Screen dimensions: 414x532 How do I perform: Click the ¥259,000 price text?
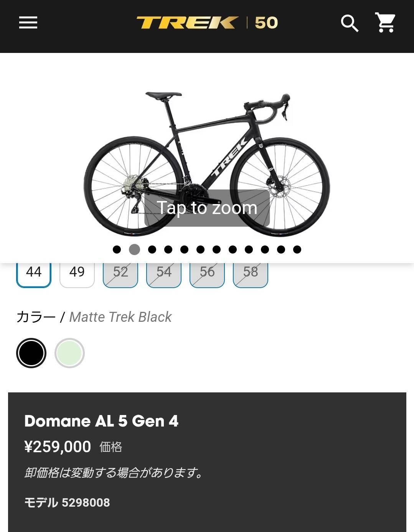click(58, 447)
